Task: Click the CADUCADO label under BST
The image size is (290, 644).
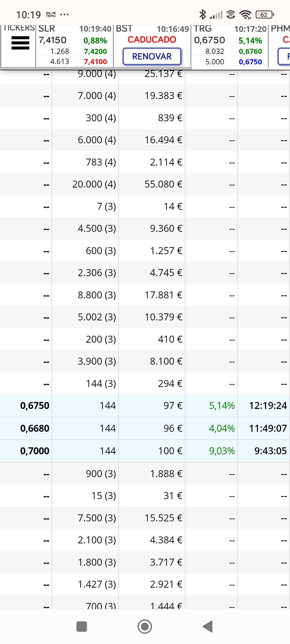Action: 152,40
